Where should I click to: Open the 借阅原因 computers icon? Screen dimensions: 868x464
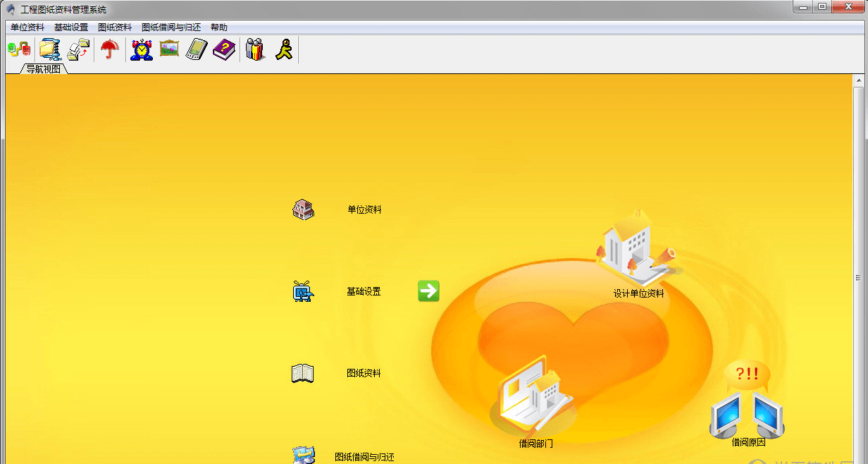[748, 402]
